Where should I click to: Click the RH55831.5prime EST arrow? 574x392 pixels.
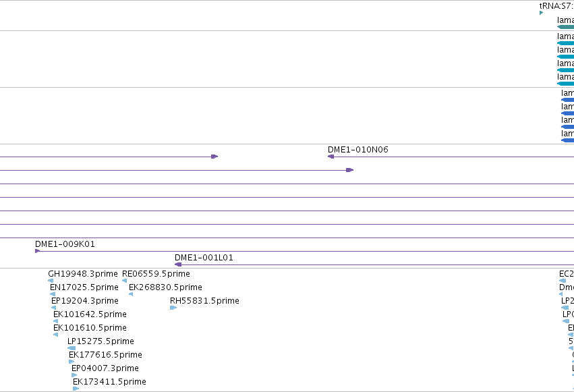173,308
